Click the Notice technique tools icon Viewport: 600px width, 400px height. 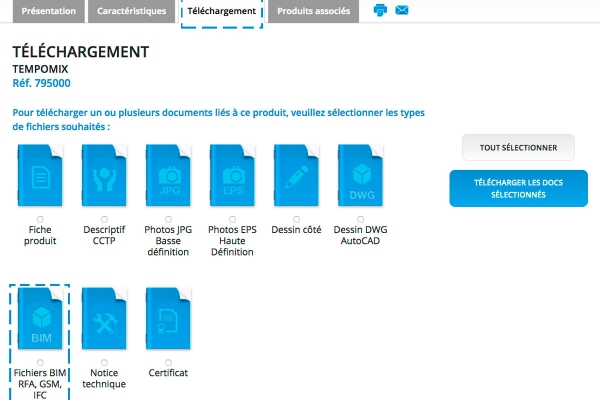point(104,318)
